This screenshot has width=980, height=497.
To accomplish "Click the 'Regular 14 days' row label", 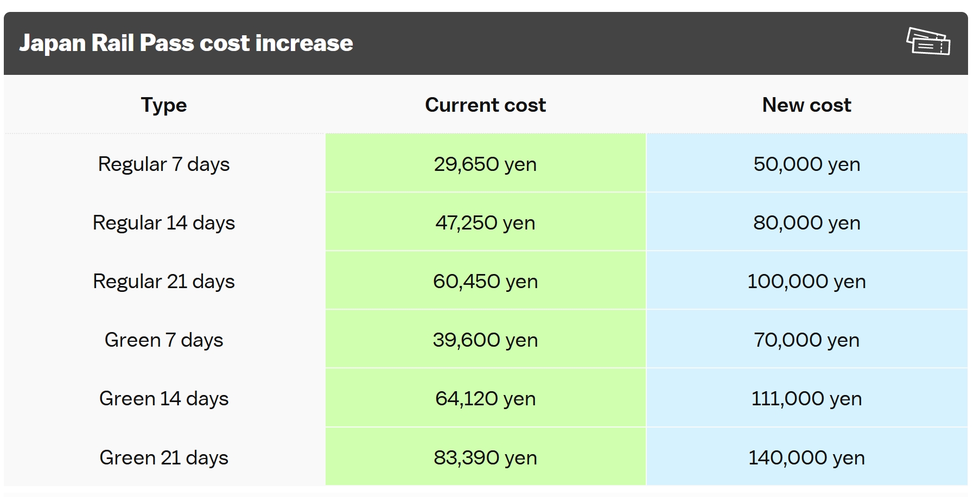I will coord(164,222).
